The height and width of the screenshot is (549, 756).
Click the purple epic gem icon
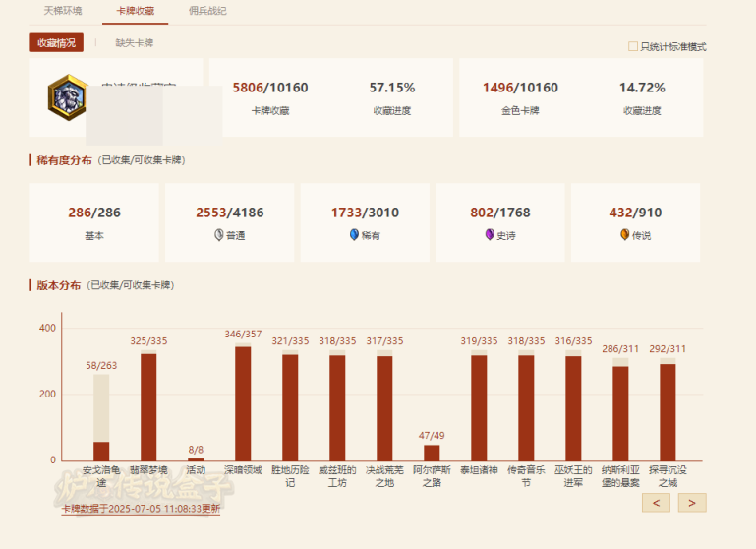(x=490, y=236)
